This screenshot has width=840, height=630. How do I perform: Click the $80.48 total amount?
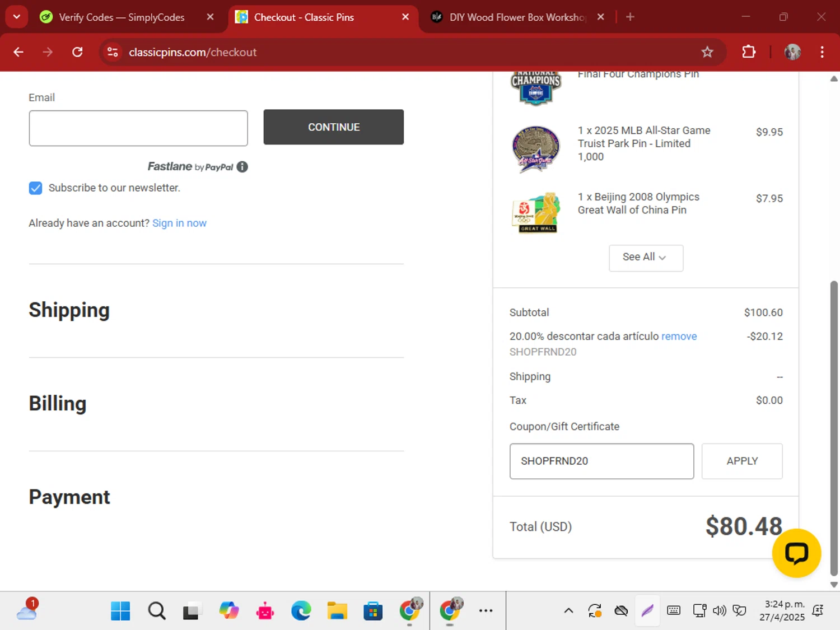coord(744,526)
